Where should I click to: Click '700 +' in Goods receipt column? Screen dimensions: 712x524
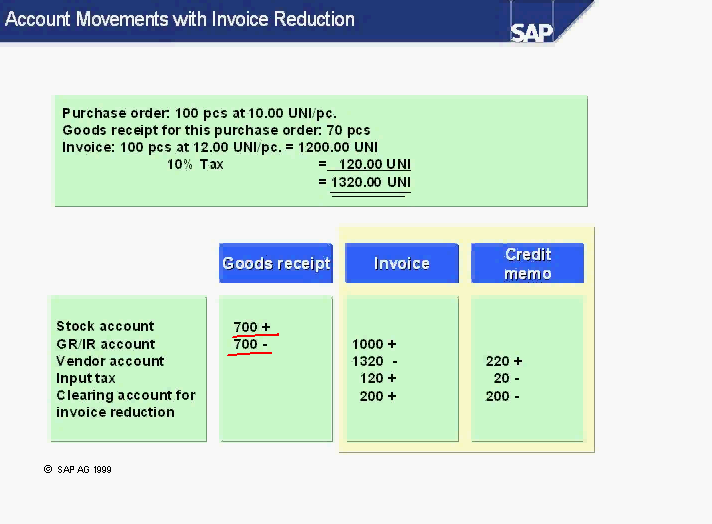[x=252, y=326]
